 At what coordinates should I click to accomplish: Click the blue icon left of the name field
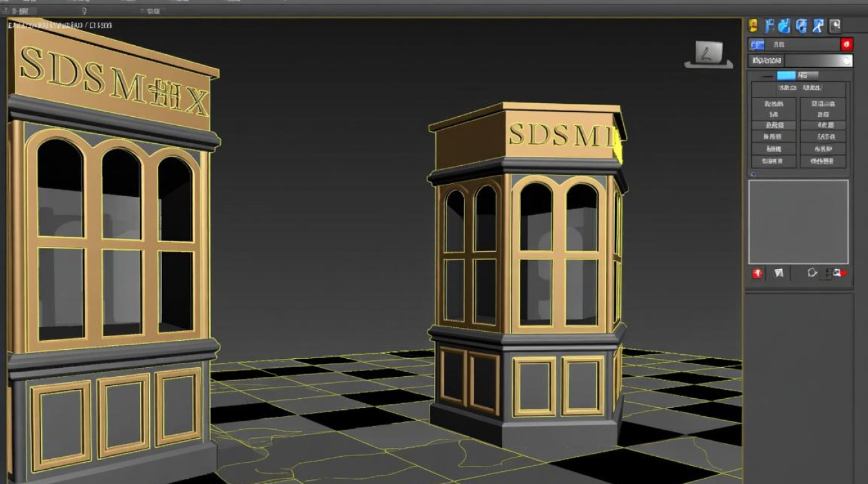click(x=757, y=45)
